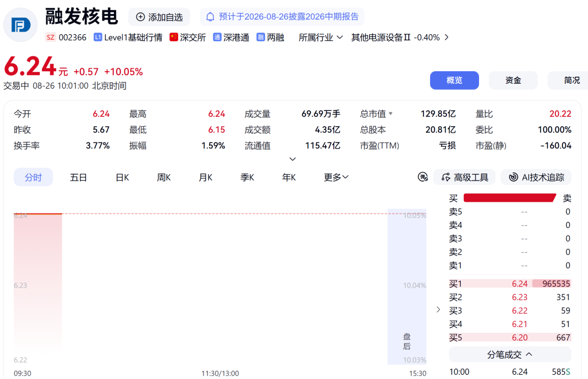This screenshot has width=588, height=379.
Task: Click the 融发核电 company logo
Action: pyautogui.click(x=21, y=25)
